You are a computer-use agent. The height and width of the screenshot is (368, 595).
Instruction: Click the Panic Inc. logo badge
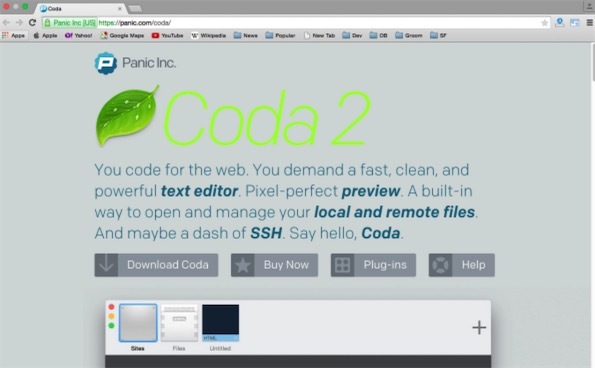(x=105, y=63)
